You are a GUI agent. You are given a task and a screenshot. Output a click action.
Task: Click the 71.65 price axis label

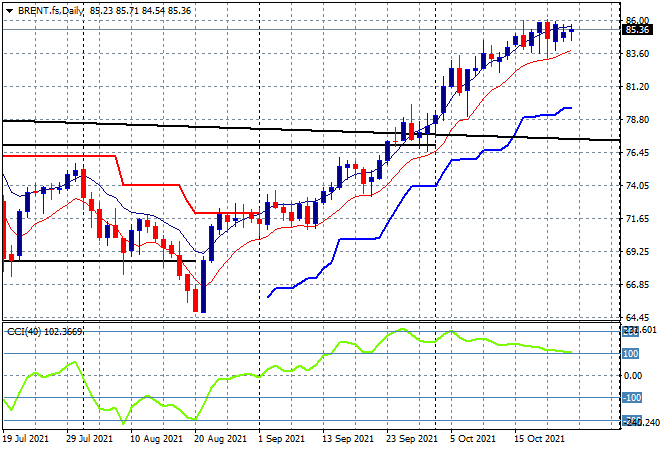click(637, 218)
